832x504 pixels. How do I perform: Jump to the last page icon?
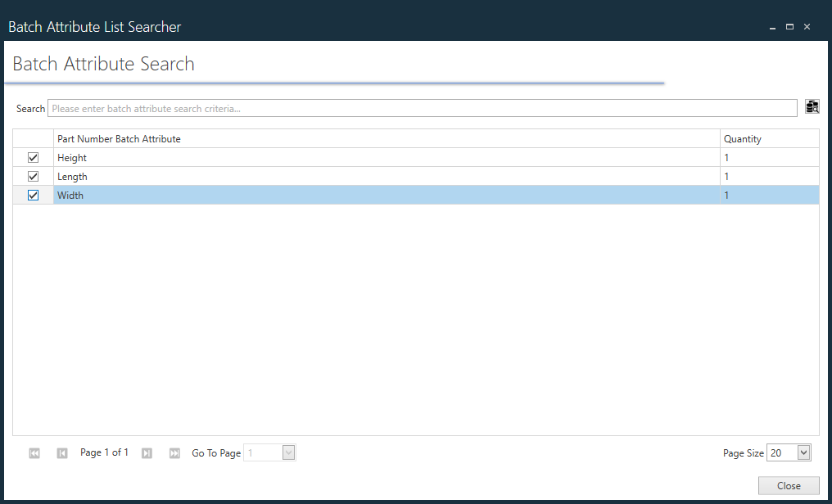click(x=174, y=452)
